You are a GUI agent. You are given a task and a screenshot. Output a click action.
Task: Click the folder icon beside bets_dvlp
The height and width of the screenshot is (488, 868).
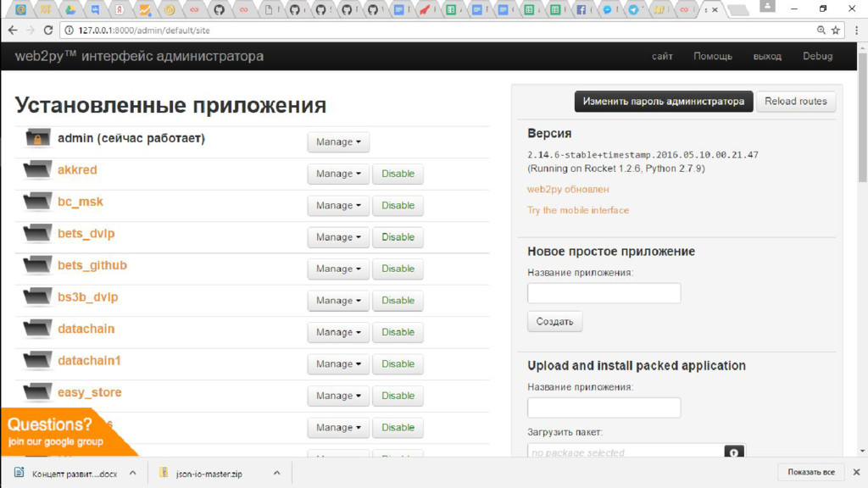[x=37, y=233]
